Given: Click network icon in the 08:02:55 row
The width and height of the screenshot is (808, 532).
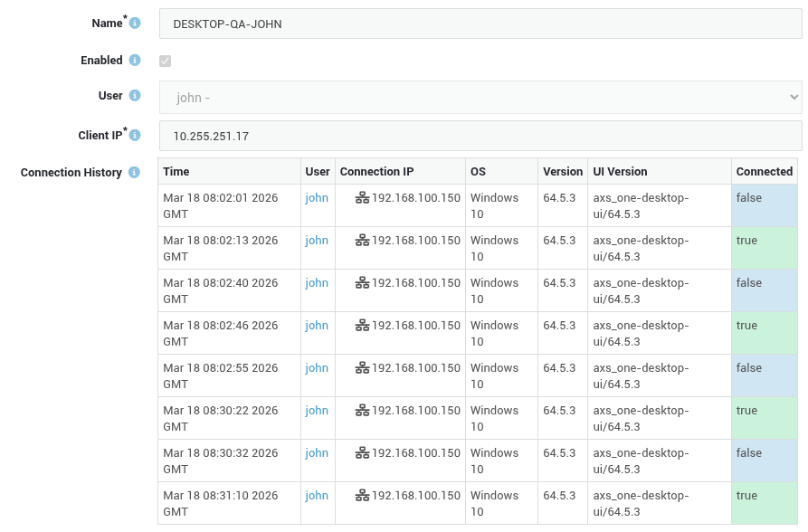Looking at the screenshot, I should (x=362, y=368).
